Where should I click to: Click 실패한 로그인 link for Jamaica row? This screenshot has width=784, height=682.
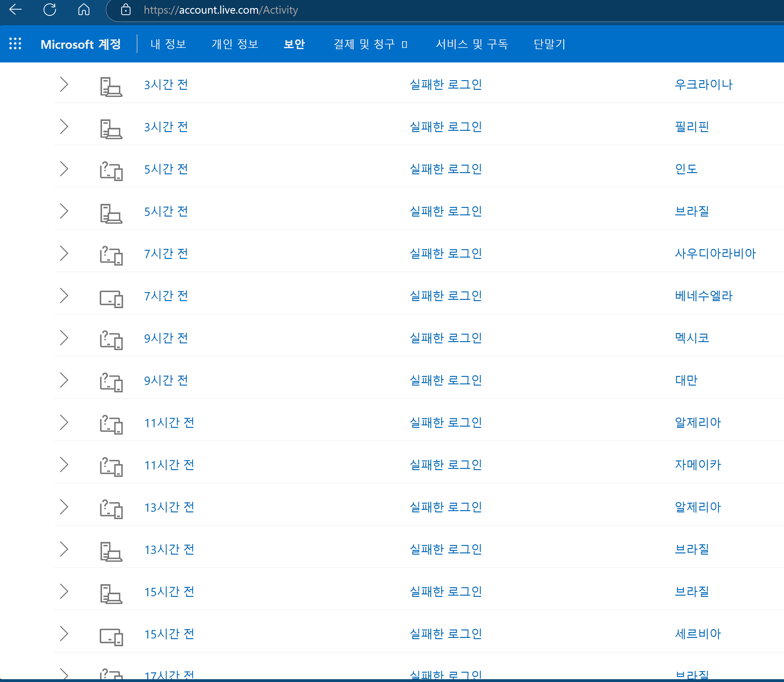click(x=445, y=464)
